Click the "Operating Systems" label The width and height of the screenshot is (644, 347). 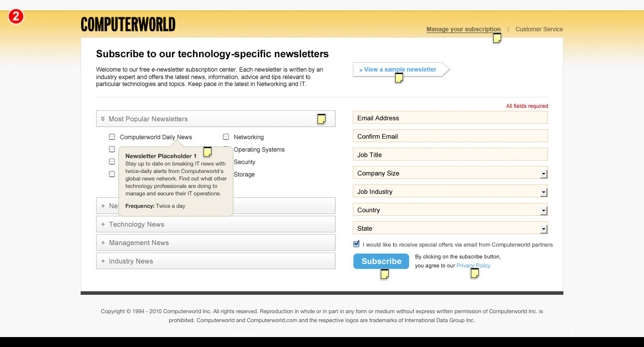(259, 150)
